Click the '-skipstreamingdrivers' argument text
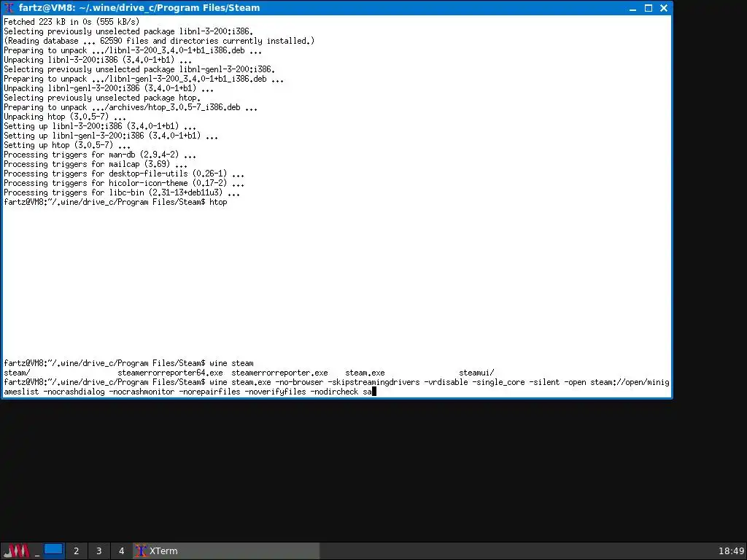This screenshot has height=560, width=747. point(374,382)
